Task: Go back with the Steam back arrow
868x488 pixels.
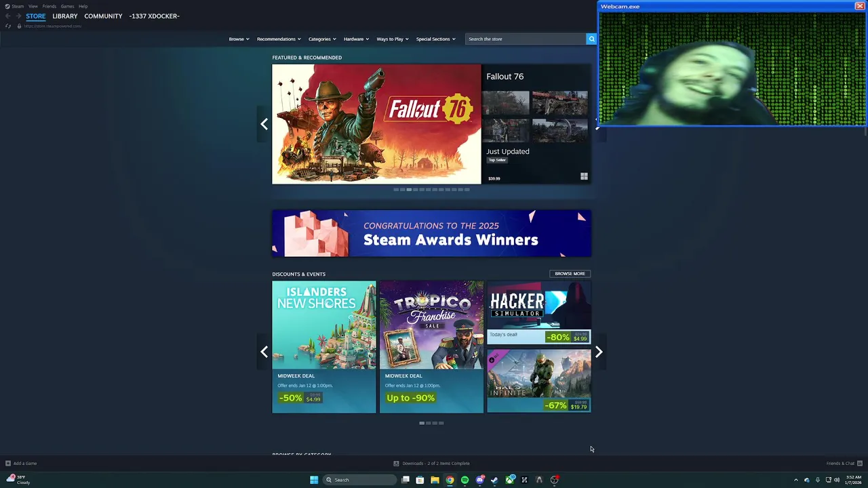Action: point(7,16)
